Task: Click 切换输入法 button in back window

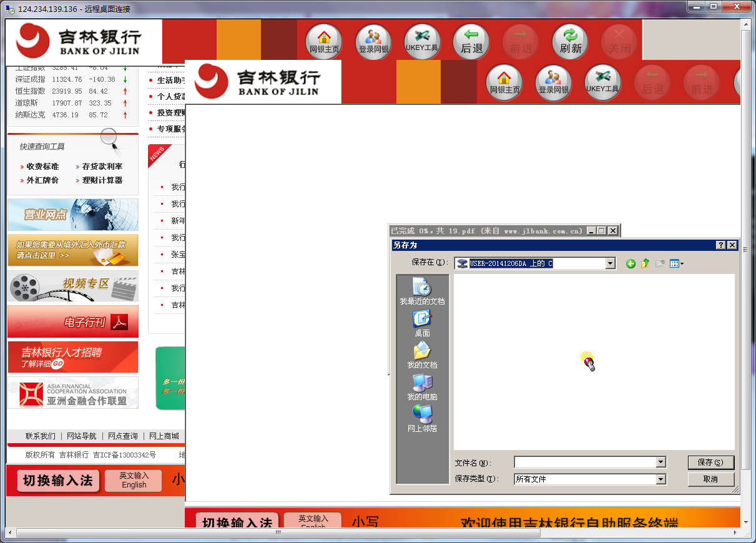Action: pos(58,481)
